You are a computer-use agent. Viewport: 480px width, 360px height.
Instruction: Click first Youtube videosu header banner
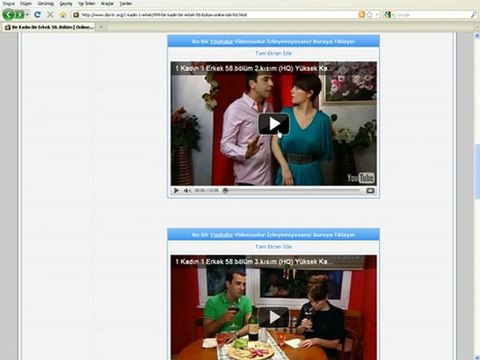(273, 41)
